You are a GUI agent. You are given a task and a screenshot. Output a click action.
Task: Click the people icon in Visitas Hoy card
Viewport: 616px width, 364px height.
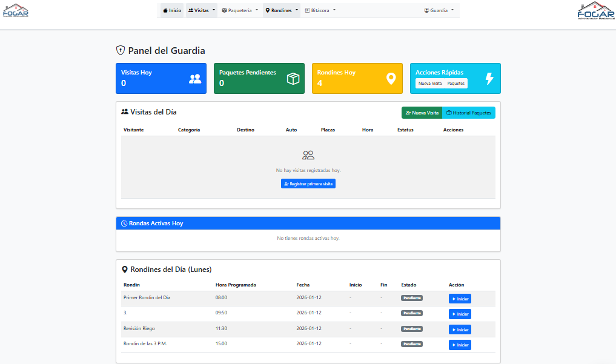point(195,79)
